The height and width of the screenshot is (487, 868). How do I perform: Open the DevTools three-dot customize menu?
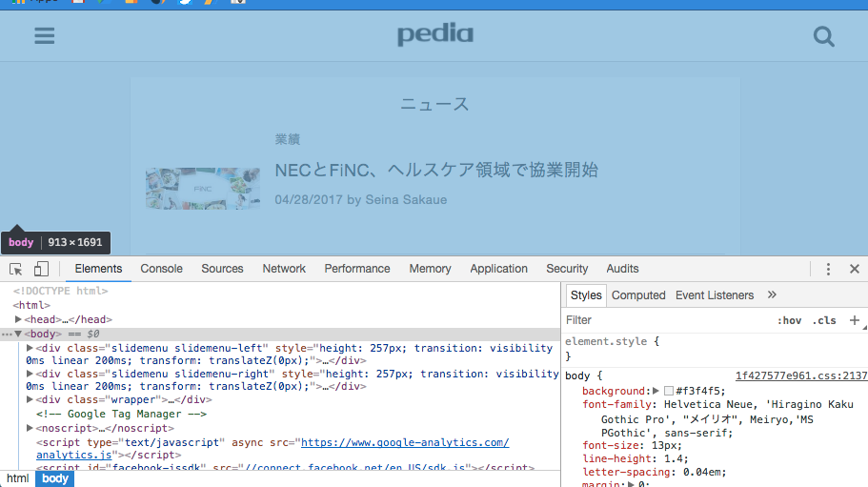[828, 269]
